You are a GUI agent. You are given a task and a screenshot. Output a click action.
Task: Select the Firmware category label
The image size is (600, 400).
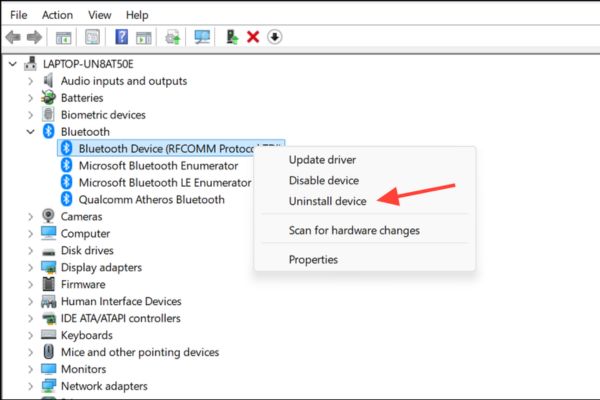pos(83,284)
